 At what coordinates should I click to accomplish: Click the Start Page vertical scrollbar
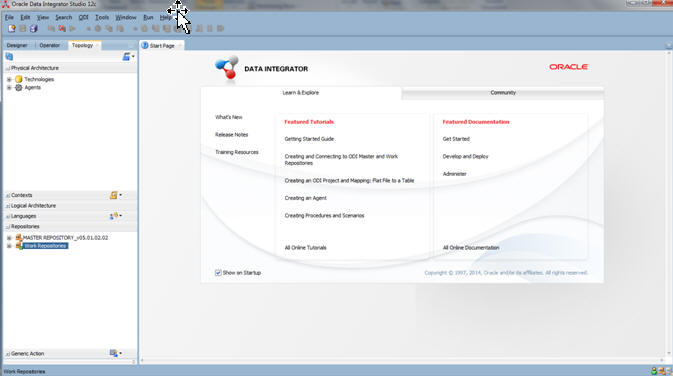(x=668, y=202)
